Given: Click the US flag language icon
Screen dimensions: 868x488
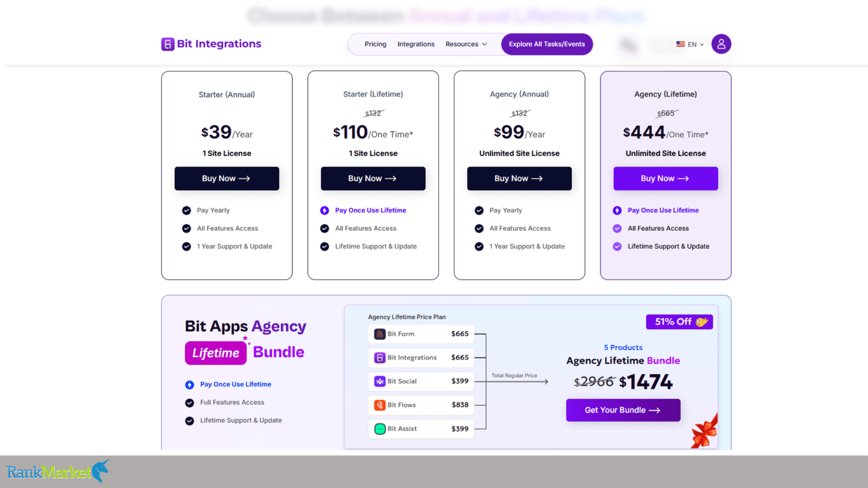Looking at the screenshot, I should click(681, 44).
